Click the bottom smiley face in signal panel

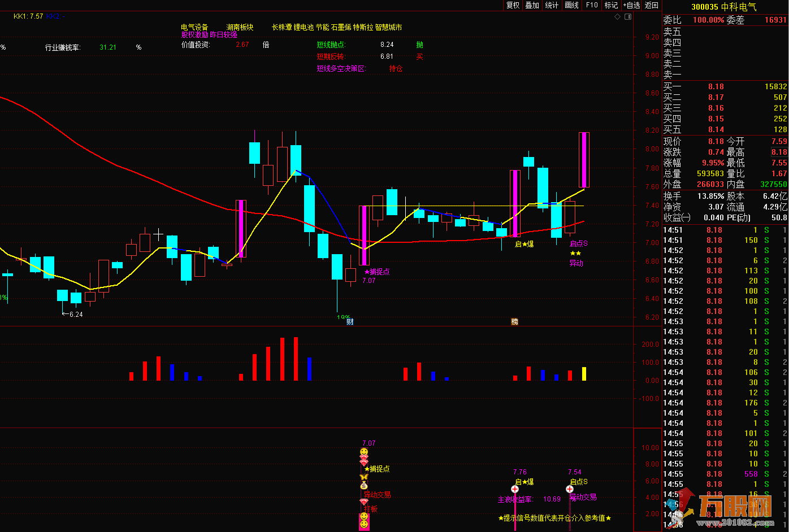coord(364,525)
